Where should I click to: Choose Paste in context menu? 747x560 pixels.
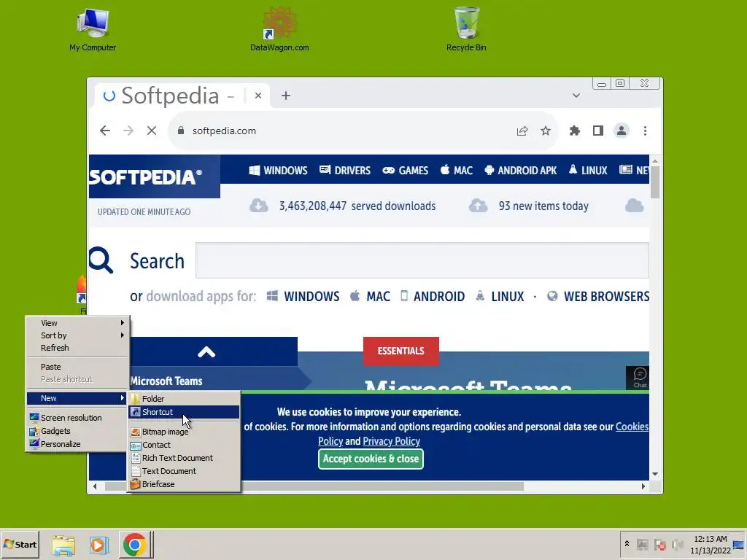click(77, 367)
